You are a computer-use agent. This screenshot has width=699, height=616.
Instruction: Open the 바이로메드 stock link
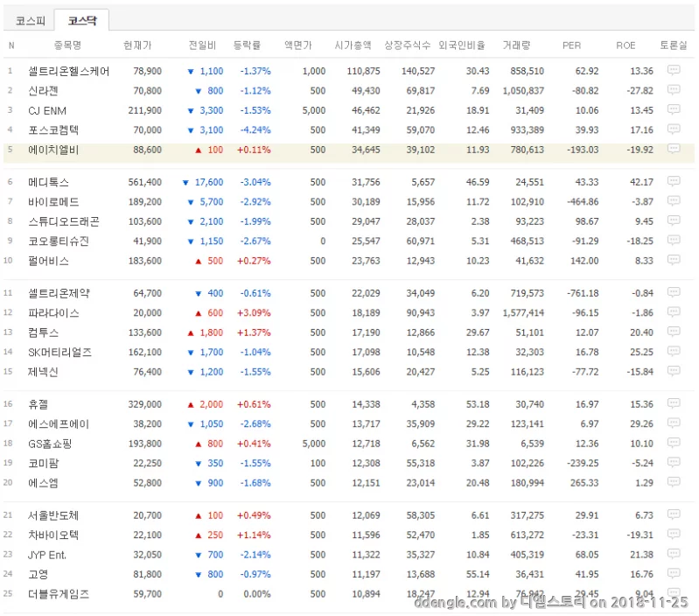click(53, 201)
